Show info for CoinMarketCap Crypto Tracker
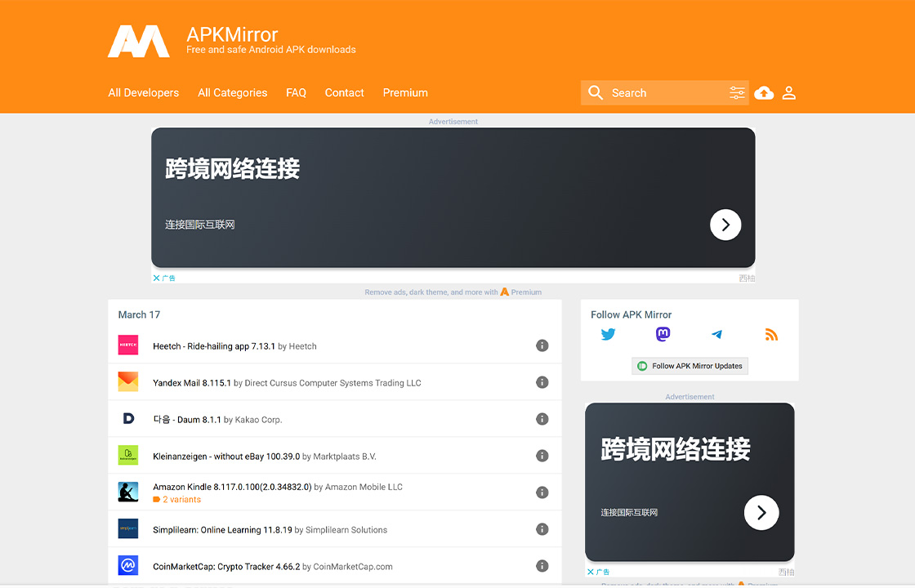 (542, 567)
